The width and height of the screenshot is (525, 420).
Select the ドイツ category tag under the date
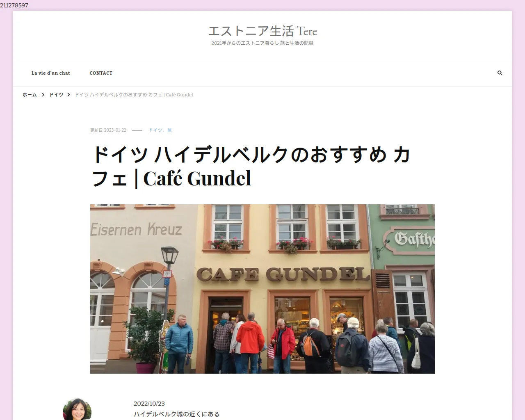[155, 130]
